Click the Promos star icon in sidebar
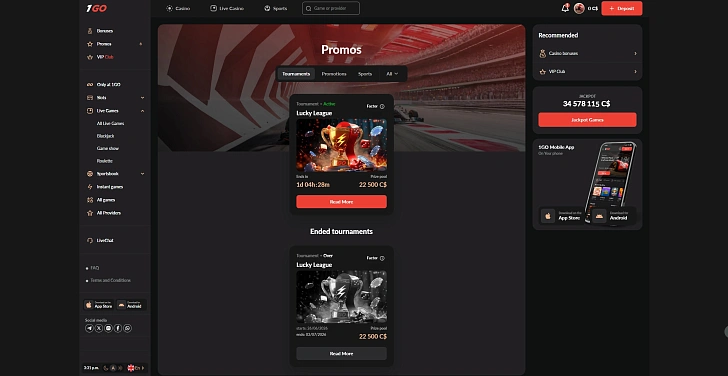The width and height of the screenshot is (728, 376). (x=90, y=44)
